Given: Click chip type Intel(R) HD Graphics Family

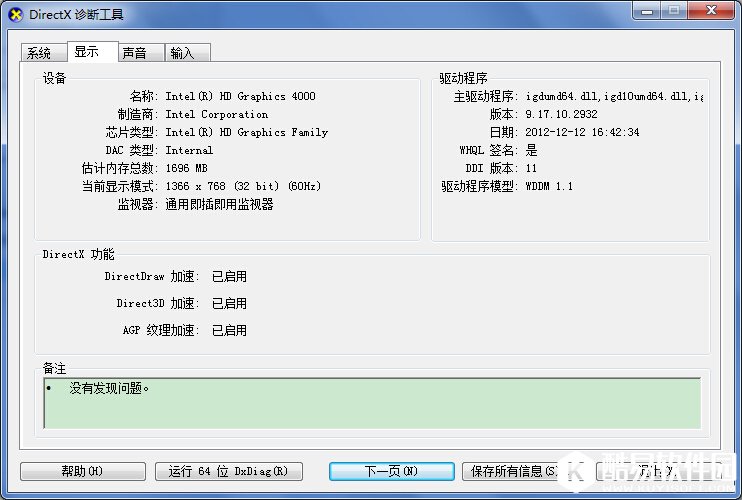Looking at the screenshot, I should point(247,132).
